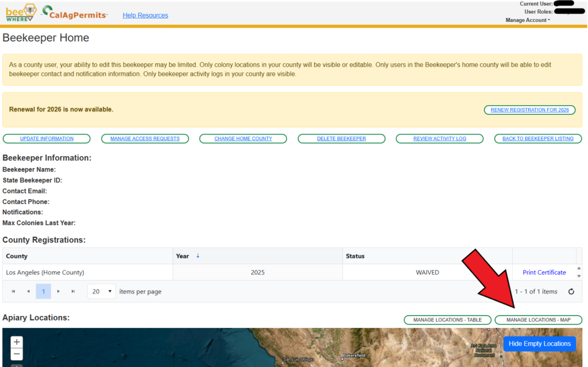Viewport: 588px width, 367px height.
Task: Refresh the County Registrations table
Action: [x=571, y=291]
